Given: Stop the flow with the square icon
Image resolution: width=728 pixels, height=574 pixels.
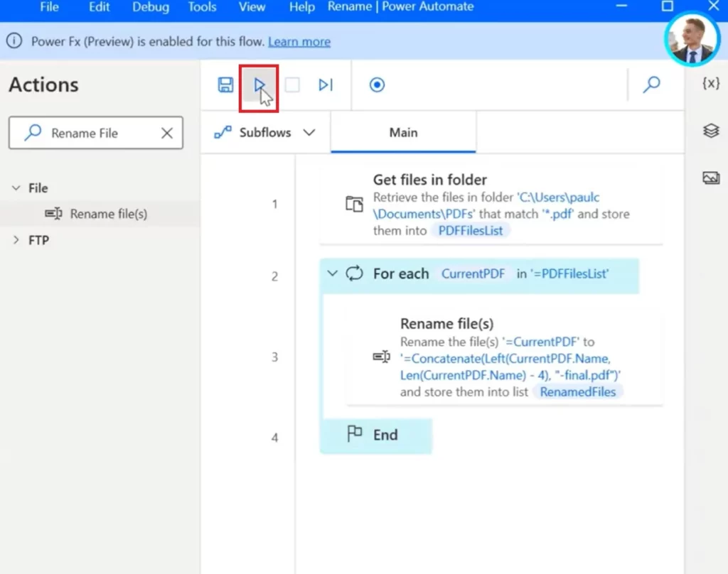Looking at the screenshot, I should pyautogui.click(x=292, y=85).
